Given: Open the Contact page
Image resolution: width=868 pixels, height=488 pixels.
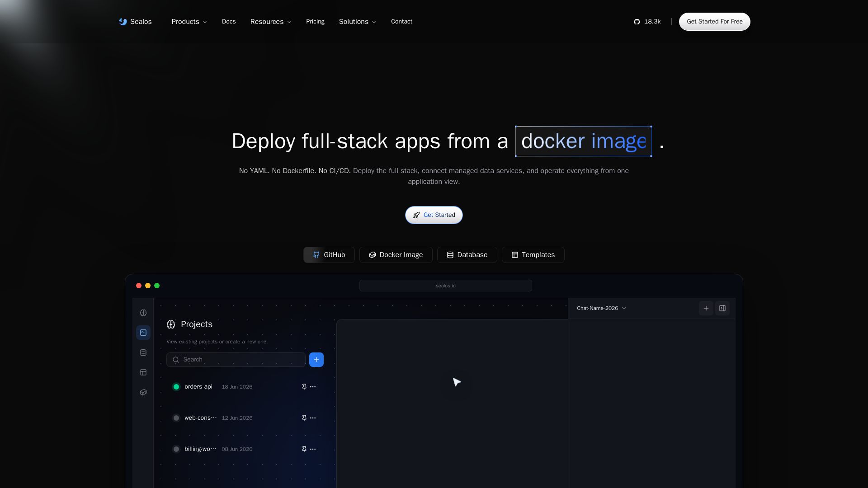Looking at the screenshot, I should pyautogui.click(x=401, y=22).
